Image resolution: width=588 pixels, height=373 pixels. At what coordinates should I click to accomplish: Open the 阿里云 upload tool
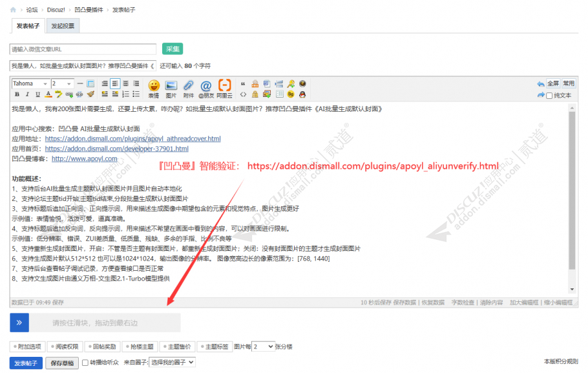tap(224, 89)
